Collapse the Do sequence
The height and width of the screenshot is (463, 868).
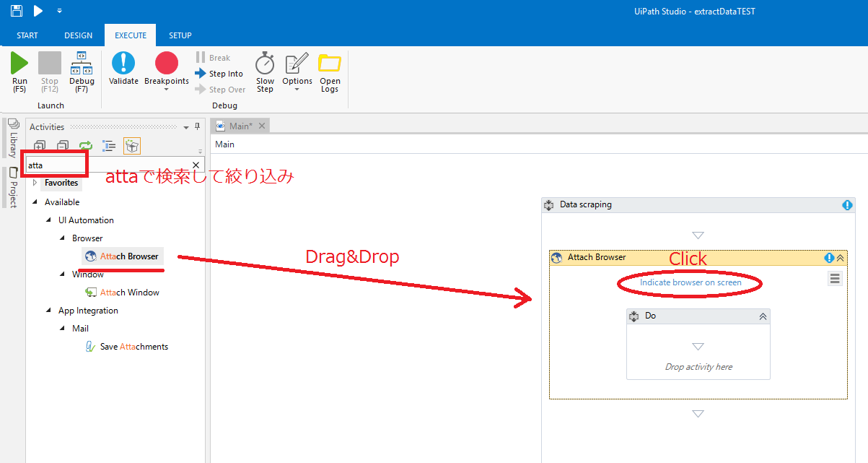pos(763,316)
